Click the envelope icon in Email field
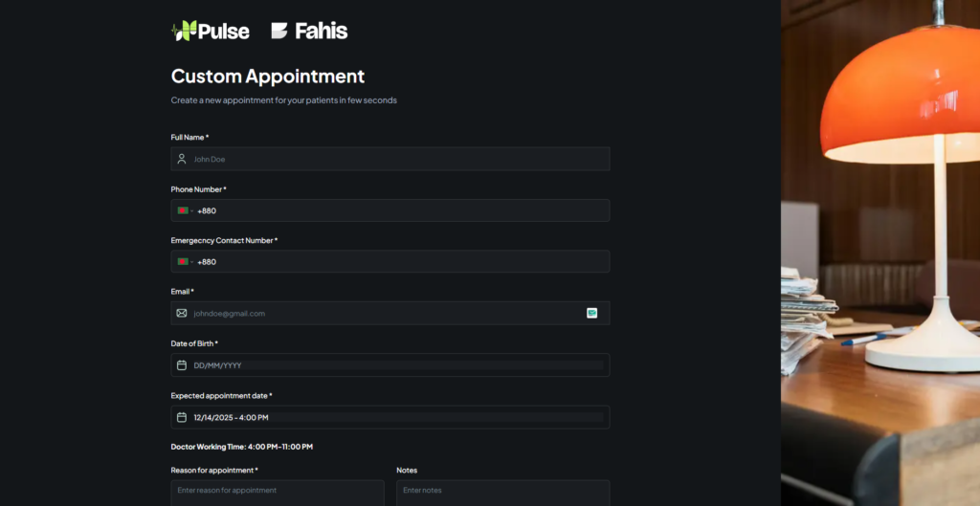Image resolution: width=980 pixels, height=506 pixels. [x=182, y=313]
